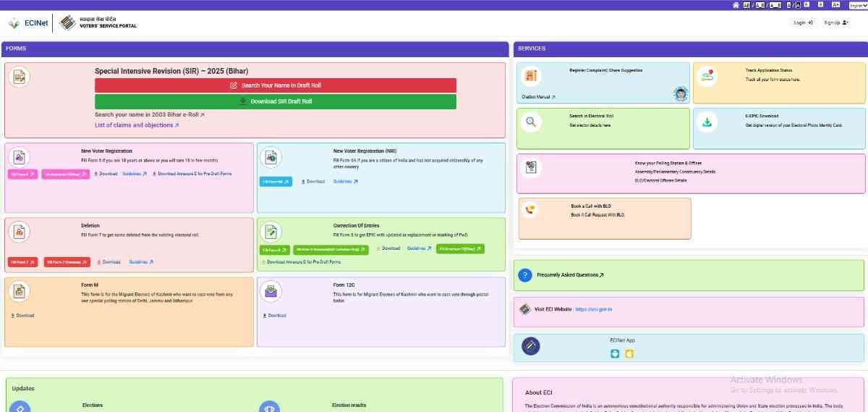Viewport: 868px width, 412px height.
Task: Click the Sign-Up button
Action: click(x=835, y=23)
